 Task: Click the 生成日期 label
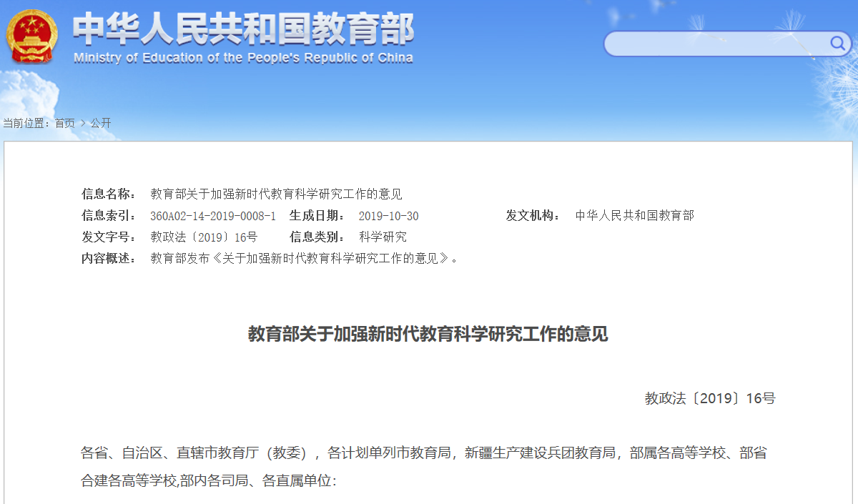(x=317, y=215)
